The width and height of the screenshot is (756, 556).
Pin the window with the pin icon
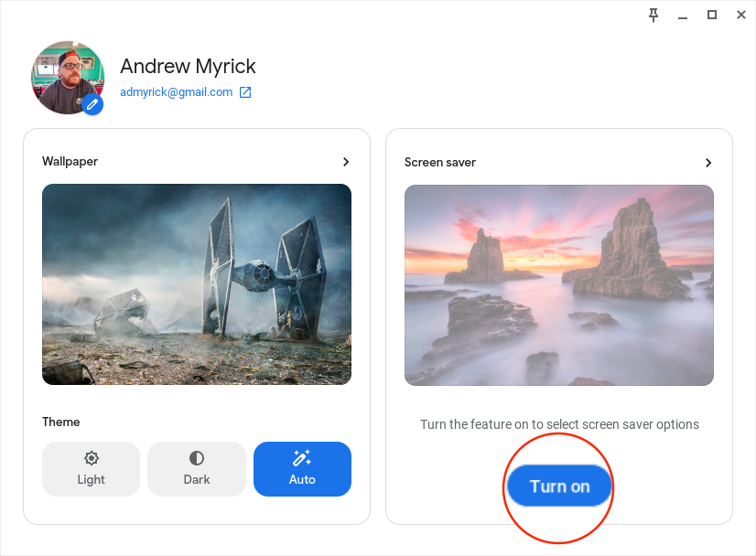pos(653,15)
